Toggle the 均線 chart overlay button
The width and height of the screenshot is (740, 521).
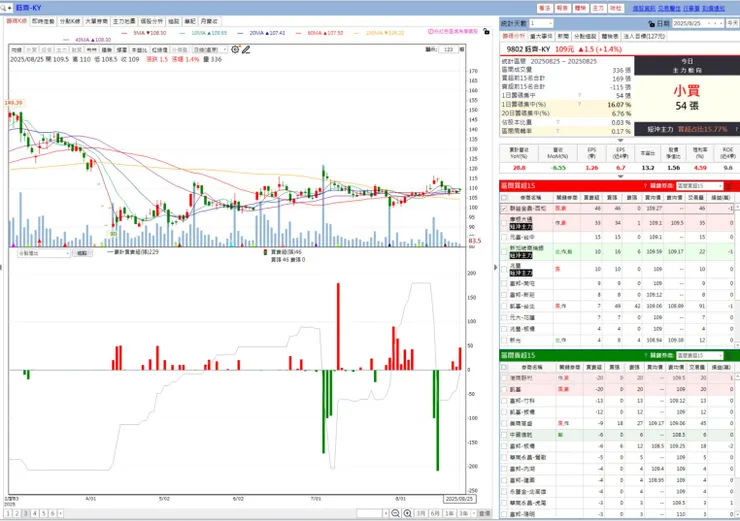(17, 50)
